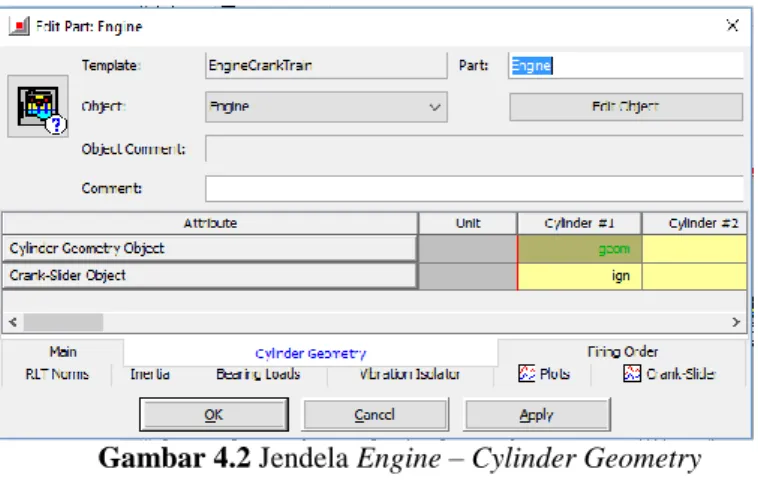Click the Crank-Slider tab chart icon
The width and height of the screenshot is (758, 490).
[x=632, y=374]
